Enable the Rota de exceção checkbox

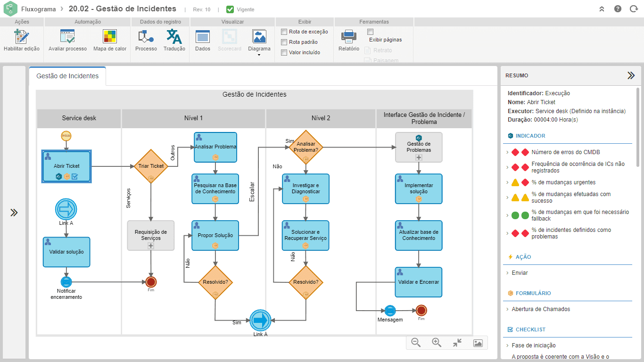(284, 32)
